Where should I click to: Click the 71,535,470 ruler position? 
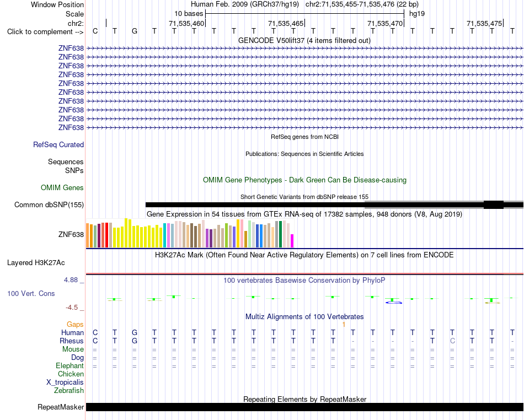pyautogui.click(x=385, y=23)
